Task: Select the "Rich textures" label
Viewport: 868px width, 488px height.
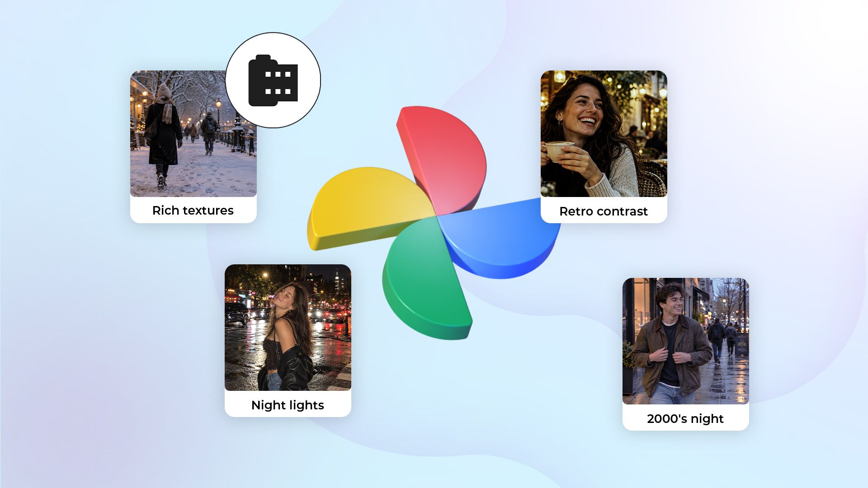Action: [x=193, y=211]
